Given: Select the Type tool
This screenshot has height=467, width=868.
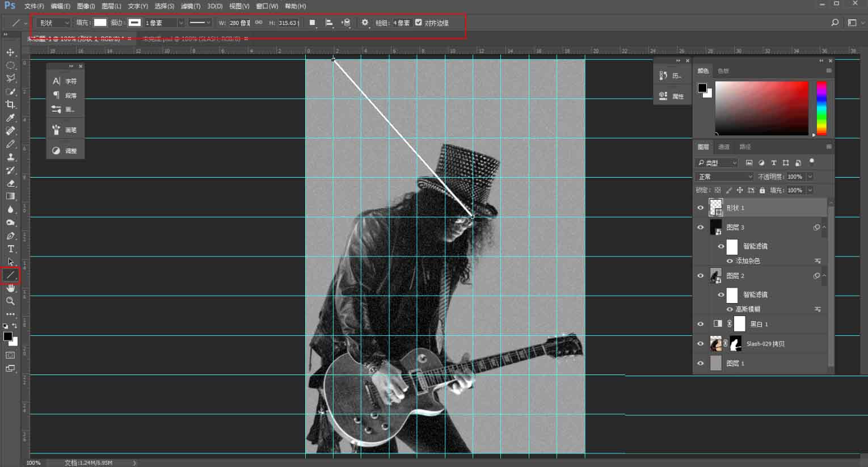Looking at the screenshot, I should [x=10, y=249].
